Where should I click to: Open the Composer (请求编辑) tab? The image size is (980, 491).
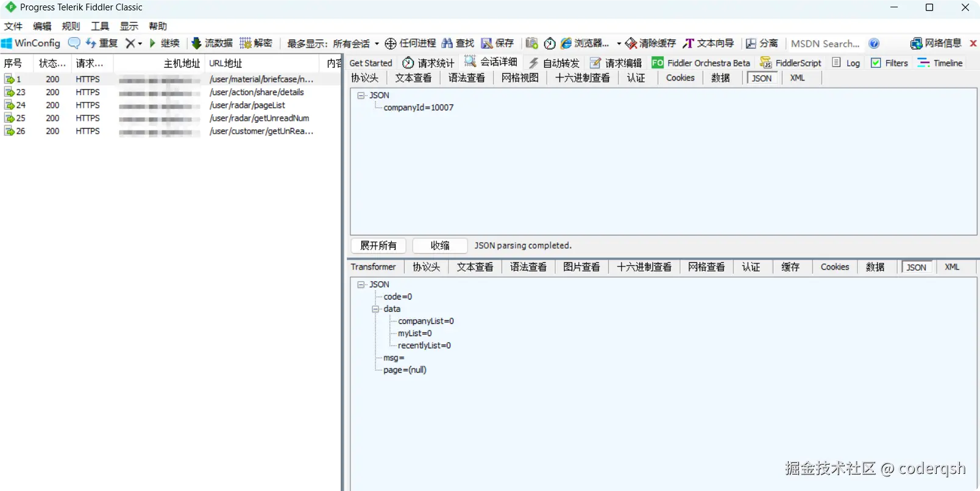point(616,63)
